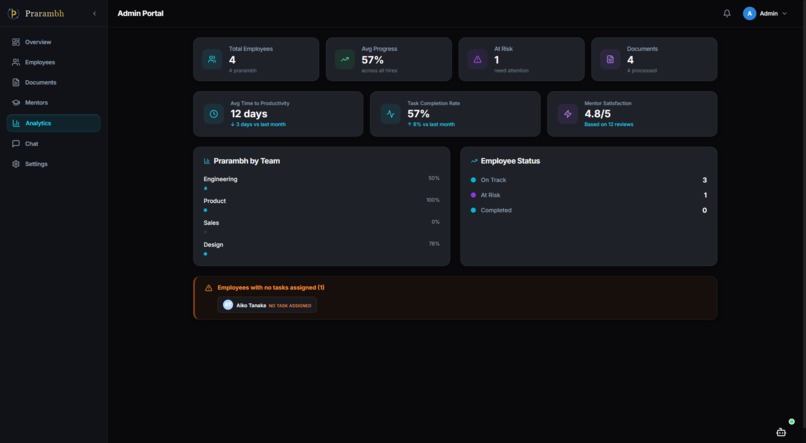Click the Avg Time clock icon
The height and width of the screenshot is (443, 806).
point(214,114)
